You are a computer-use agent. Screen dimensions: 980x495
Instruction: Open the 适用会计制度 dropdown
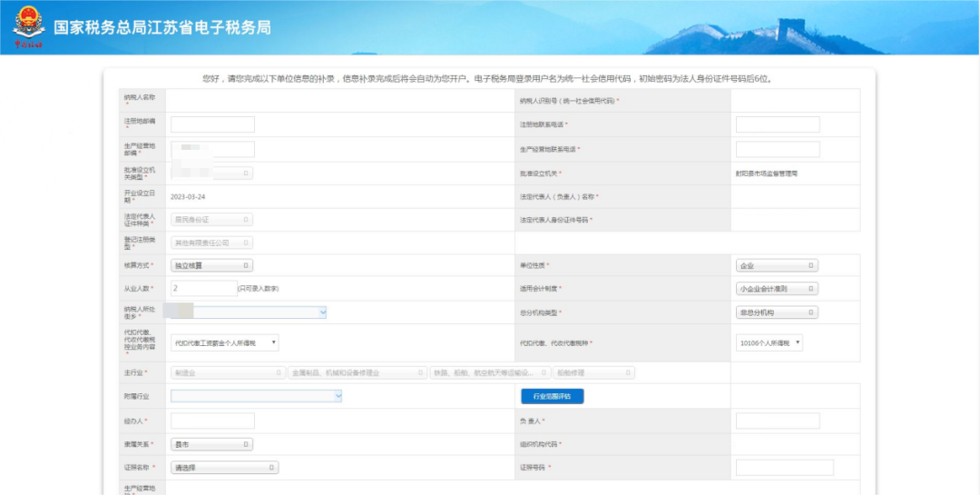pos(777,289)
